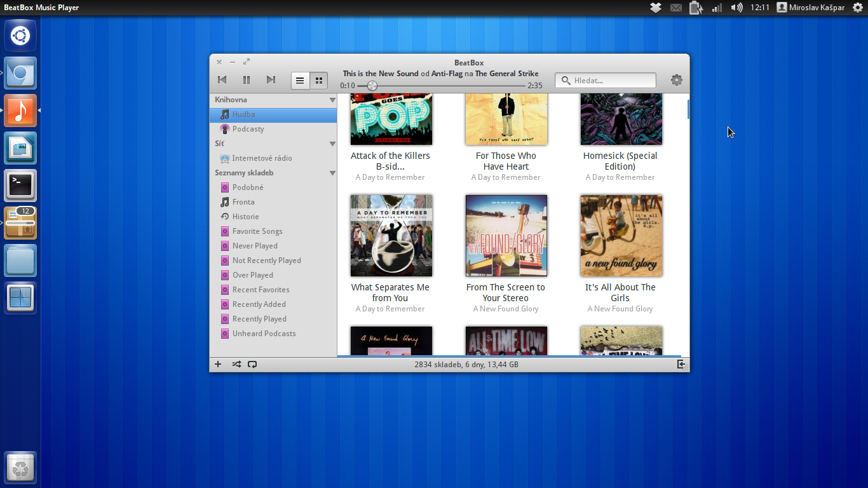Image resolution: width=868 pixels, height=488 pixels.
Task: Toggle the info panel button in status bar
Action: click(681, 365)
